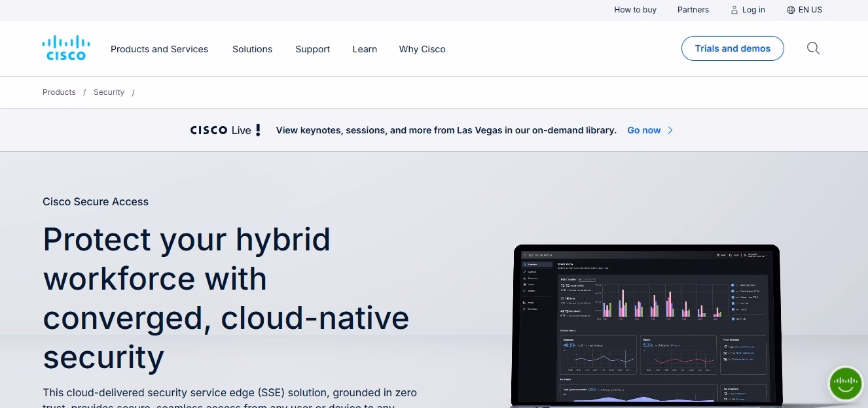Image resolution: width=868 pixels, height=408 pixels.
Task: Open the green Cisco chat bubble
Action: pos(845,384)
